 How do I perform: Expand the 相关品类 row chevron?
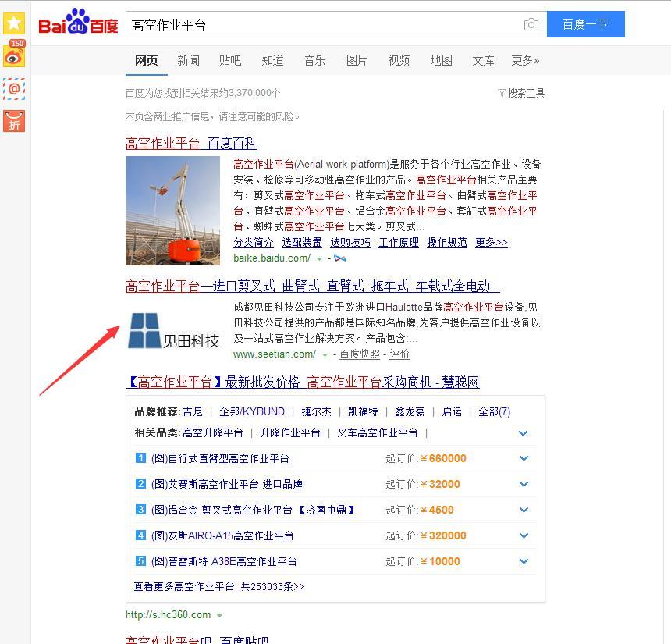pos(523,433)
